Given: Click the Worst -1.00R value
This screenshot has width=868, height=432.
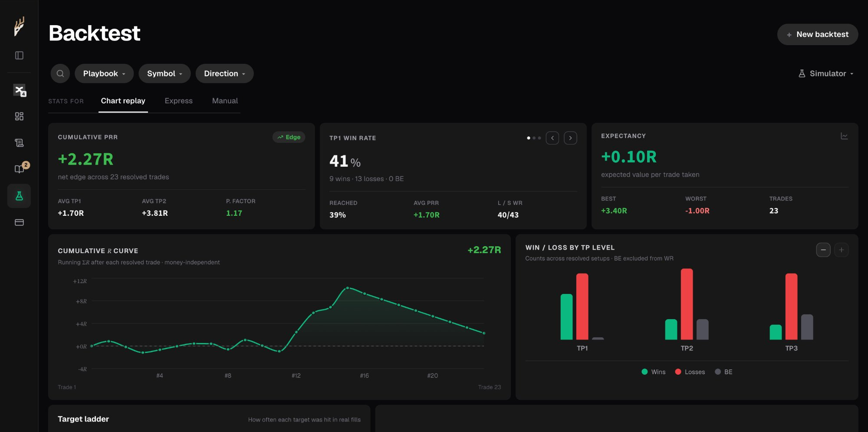Looking at the screenshot, I should [697, 211].
